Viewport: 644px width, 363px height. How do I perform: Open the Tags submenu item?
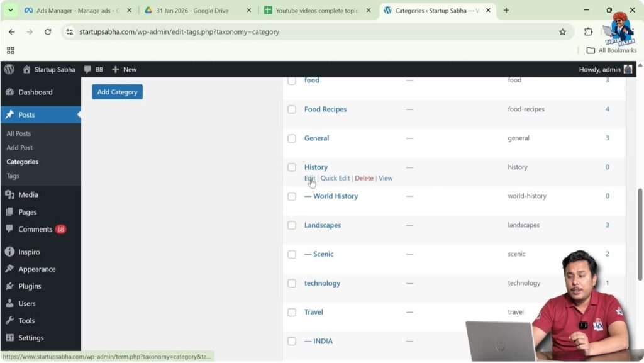click(x=13, y=176)
